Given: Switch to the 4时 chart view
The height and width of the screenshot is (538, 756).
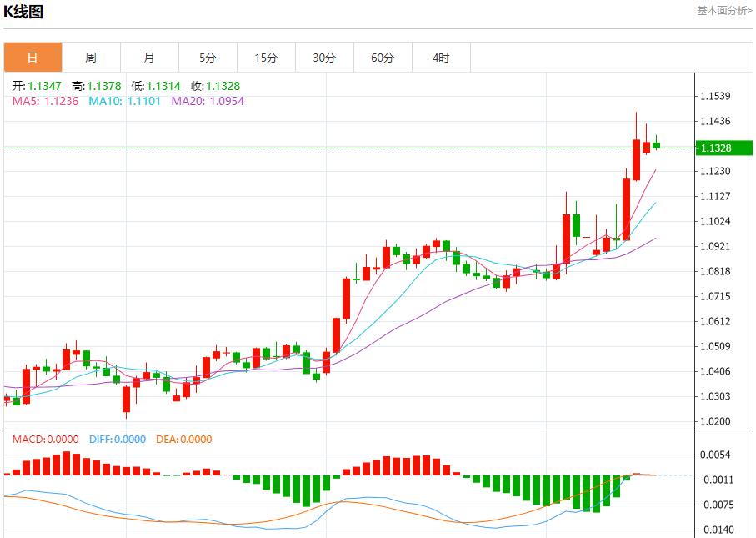Looking at the screenshot, I should coord(440,57).
